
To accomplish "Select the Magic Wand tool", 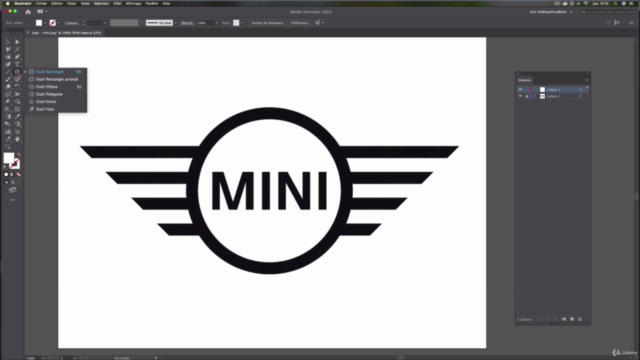I will coord(17,49).
